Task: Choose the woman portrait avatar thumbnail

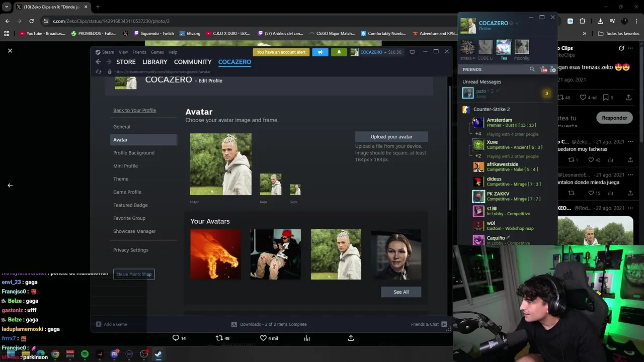Action: pos(396,254)
